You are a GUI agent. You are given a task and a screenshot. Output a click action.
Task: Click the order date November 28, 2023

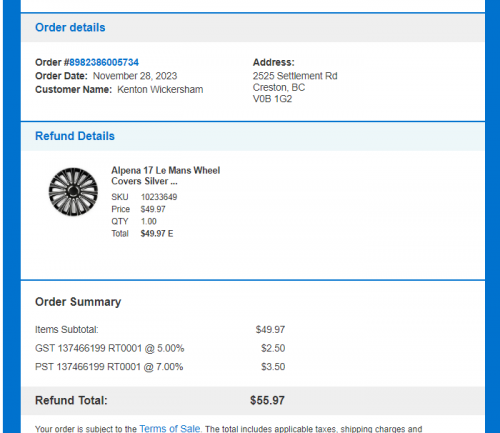(x=135, y=76)
